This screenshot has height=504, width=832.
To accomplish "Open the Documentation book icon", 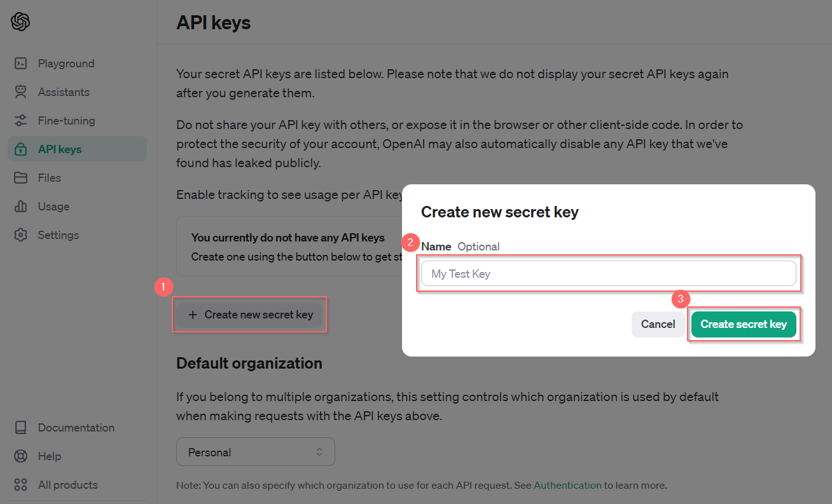I will click(21, 428).
